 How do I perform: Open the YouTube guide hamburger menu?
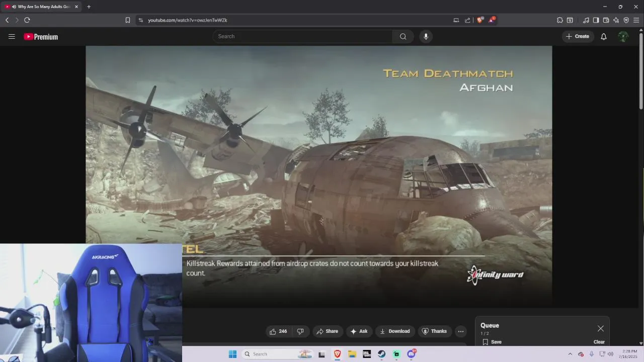click(x=12, y=36)
